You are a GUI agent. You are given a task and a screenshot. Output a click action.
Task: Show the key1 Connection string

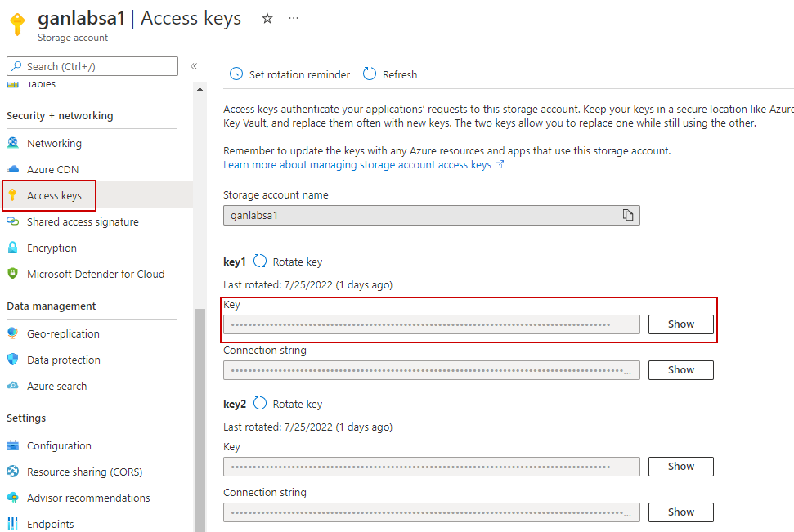(680, 370)
